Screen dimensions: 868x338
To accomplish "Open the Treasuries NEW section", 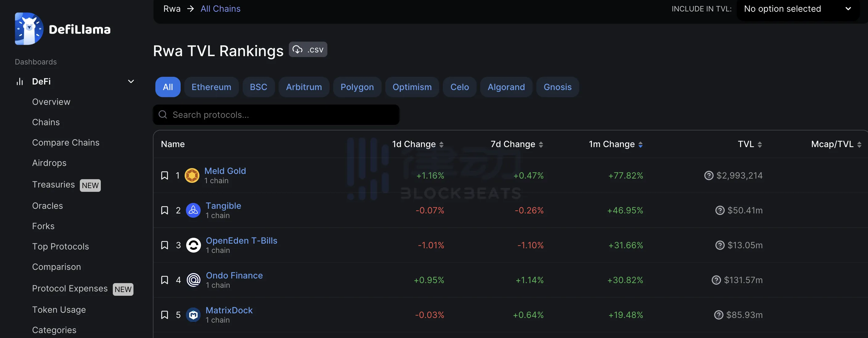I will tap(53, 184).
